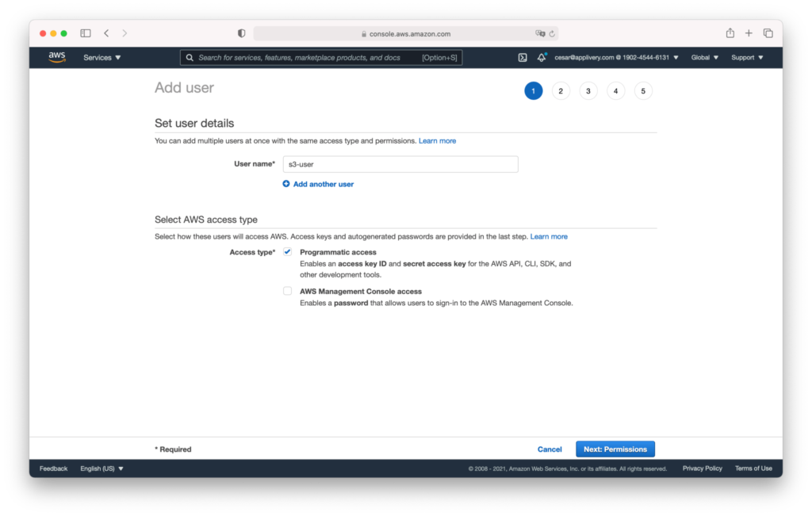
Task: Show all tabs with the tab overview icon
Action: [x=768, y=32]
